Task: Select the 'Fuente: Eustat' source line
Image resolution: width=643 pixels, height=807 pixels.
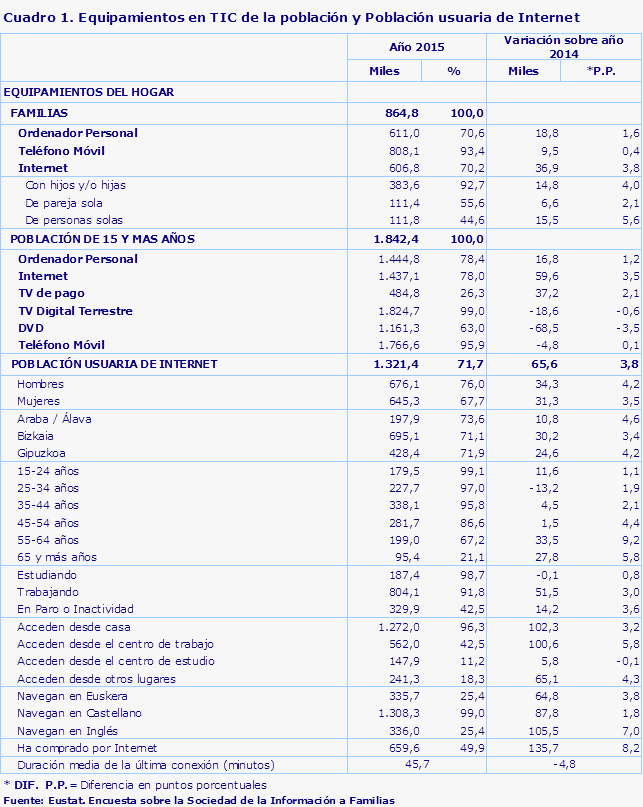Action: [199, 801]
